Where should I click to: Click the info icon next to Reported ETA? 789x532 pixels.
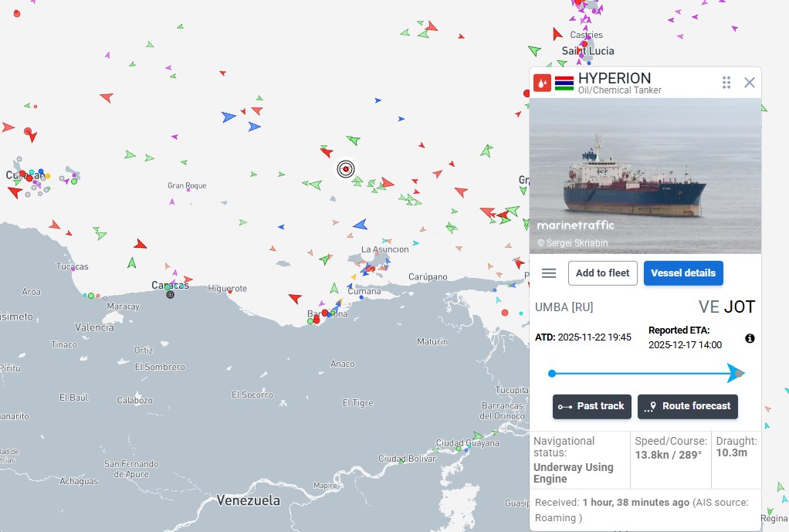pos(750,338)
